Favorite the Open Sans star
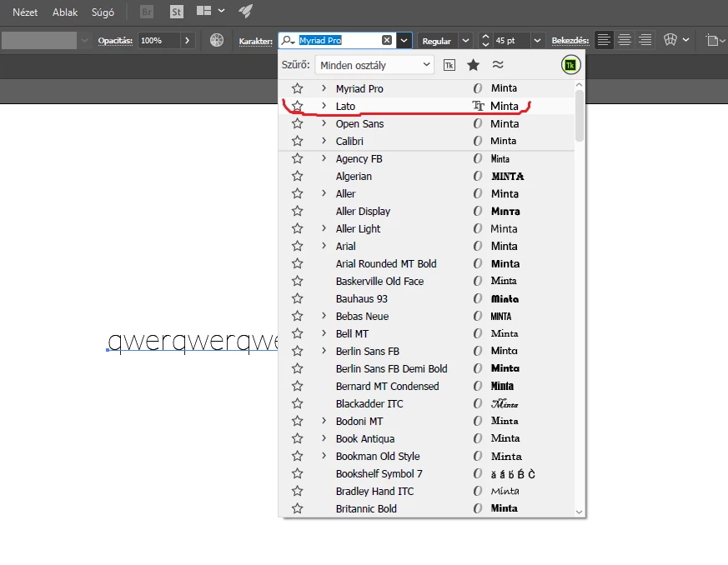This screenshot has height=565, width=728. tap(297, 123)
